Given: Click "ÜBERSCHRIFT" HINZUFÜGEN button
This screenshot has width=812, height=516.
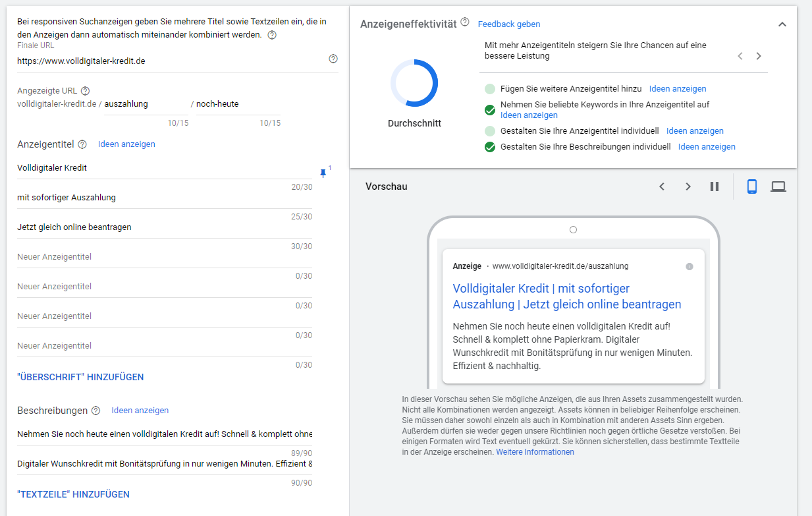Looking at the screenshot, I should pos(80,378).
